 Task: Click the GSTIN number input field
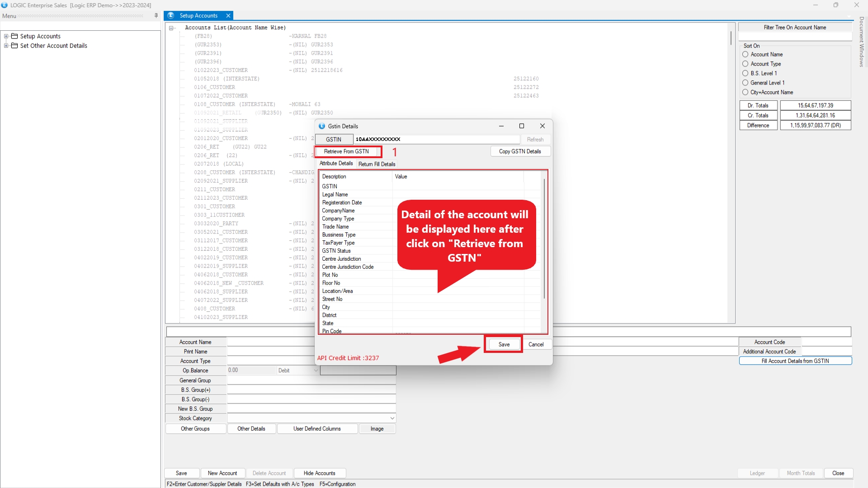pos(436,139)
